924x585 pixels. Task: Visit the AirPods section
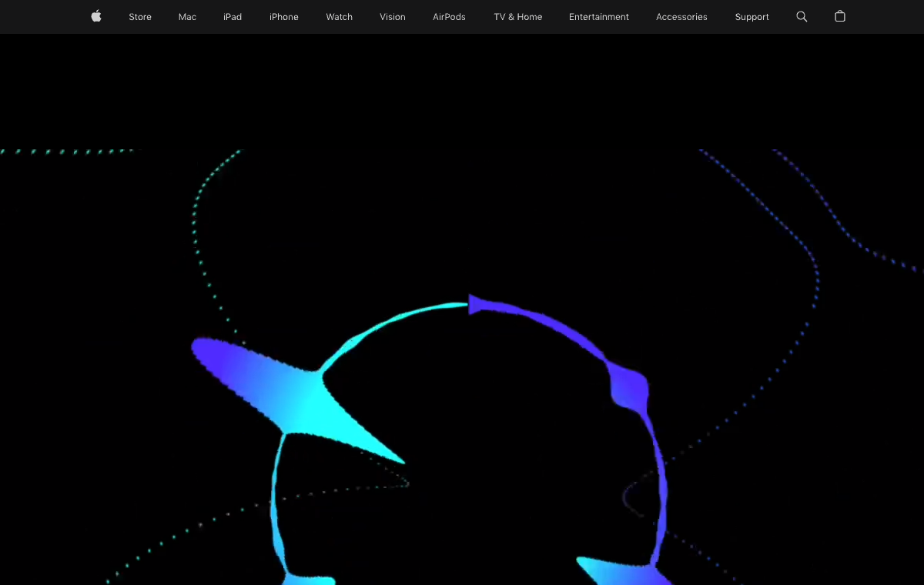(x=449, y=17)
